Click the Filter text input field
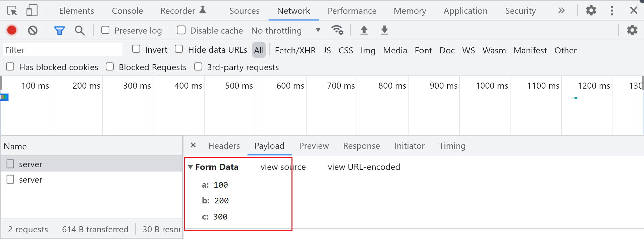Viewport: 644px width, 239px height. 62,50
